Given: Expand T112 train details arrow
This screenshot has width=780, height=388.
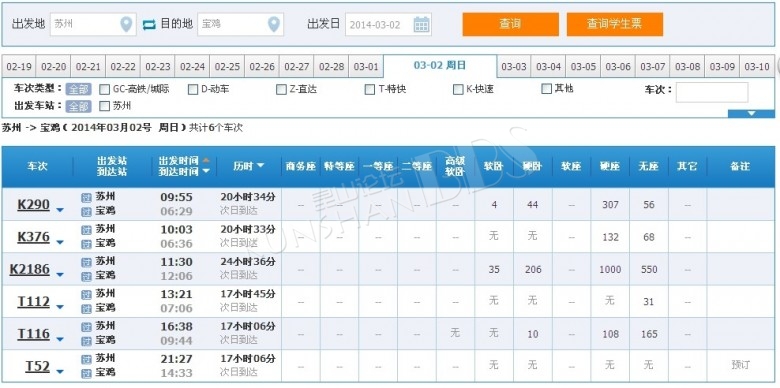Looking at the screenshot, I should [60, 307].
